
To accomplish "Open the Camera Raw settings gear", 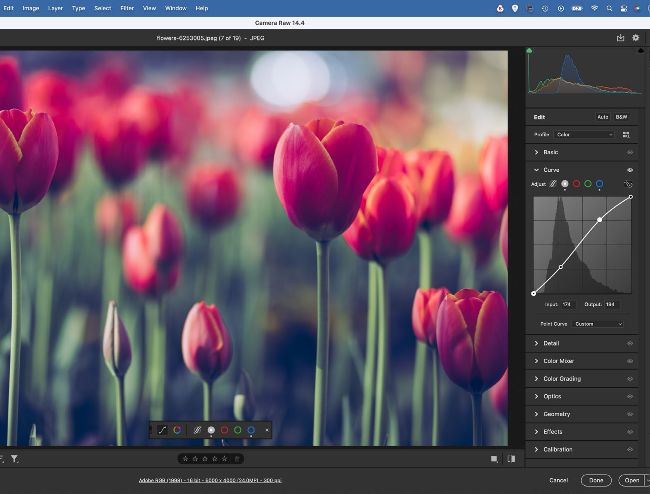I will (635, 38).
